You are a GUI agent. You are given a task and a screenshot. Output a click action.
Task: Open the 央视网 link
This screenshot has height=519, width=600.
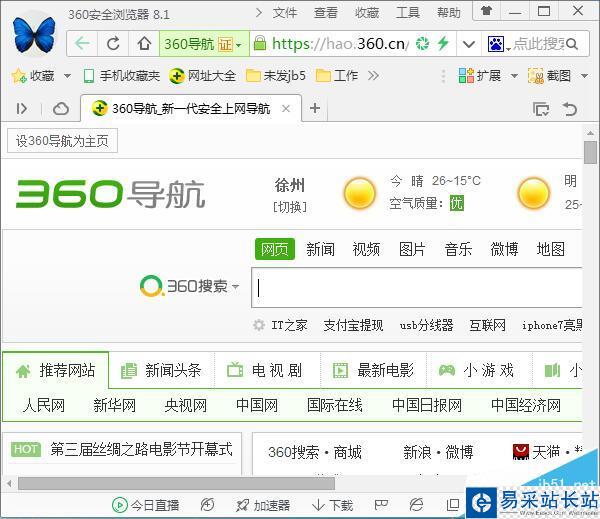[186, 405]
